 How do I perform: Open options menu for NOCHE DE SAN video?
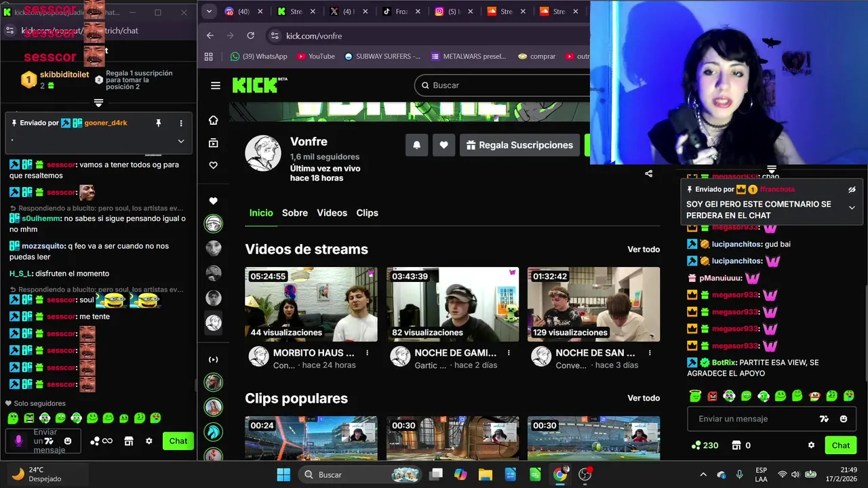point(650,353)
